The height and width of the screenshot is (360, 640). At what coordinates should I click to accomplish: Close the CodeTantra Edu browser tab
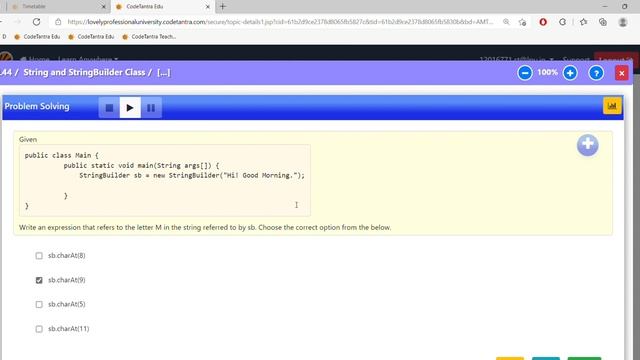pyautogui.click(x=207, y=7)
